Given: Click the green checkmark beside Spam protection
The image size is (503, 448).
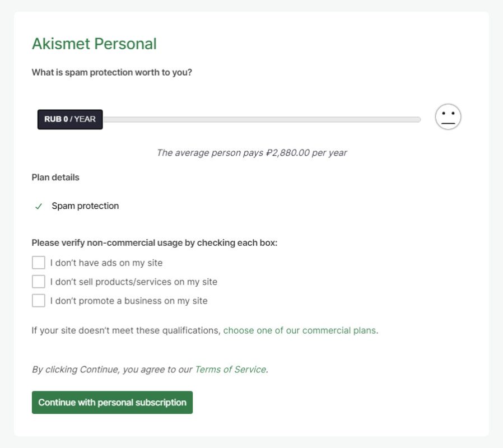Looking at the screenshot, I should pos(39,206).
